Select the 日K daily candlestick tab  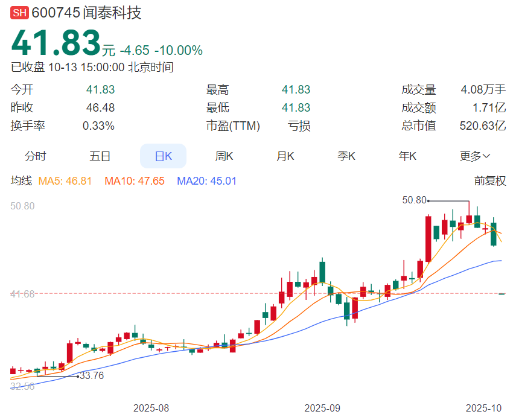click(163, 156)
